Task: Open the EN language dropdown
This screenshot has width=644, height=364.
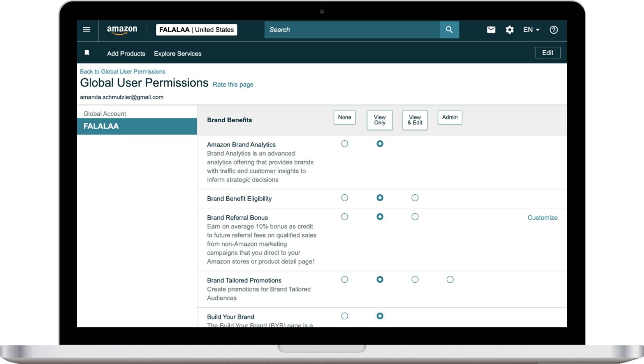Action: 531,30
